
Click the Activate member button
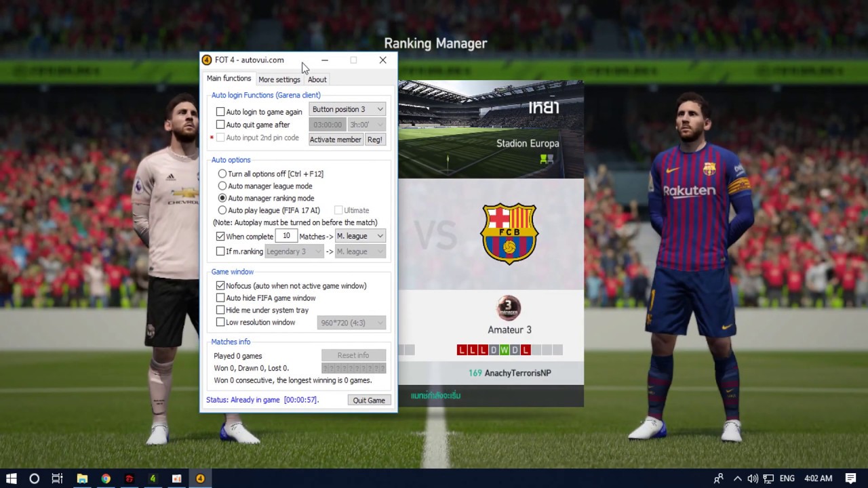pos(336,140)
